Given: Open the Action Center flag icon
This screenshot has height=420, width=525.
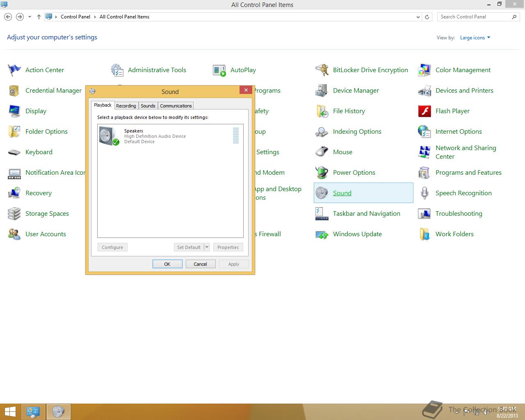Looking at the screenshot, I should pos(14,70).
